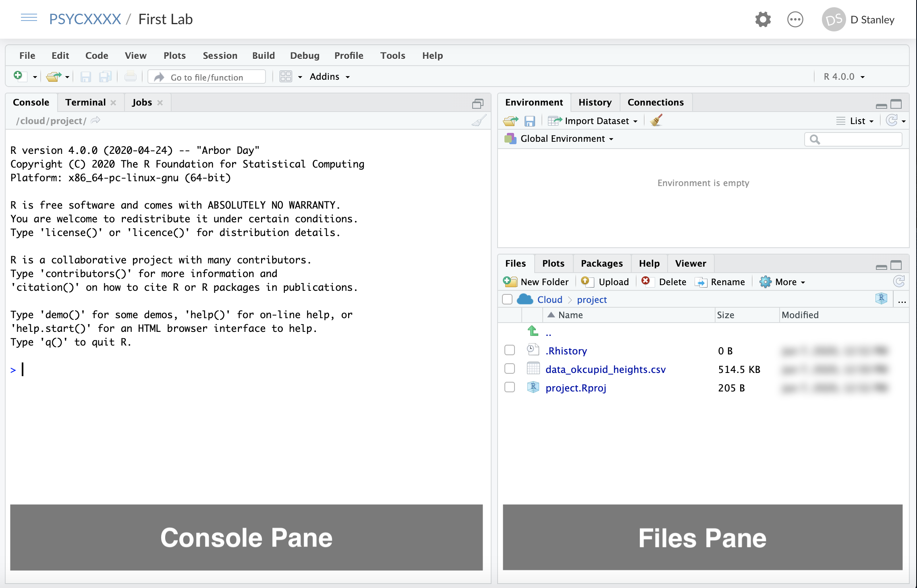The image size is (917, 588).
Task: Open the Tools menu
Action: point(392,56)
